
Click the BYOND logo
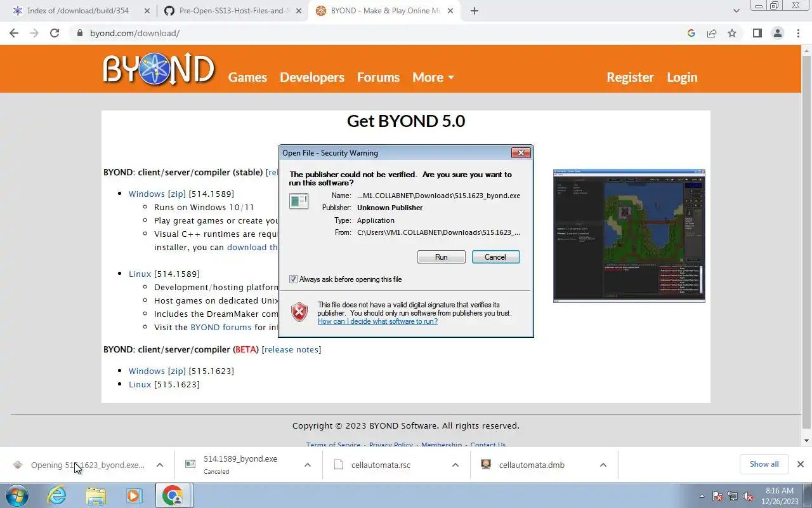click(x=159, y=69)
